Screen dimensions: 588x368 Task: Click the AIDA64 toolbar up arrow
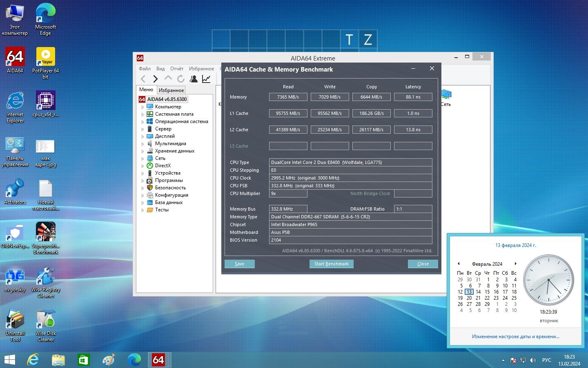168,78
